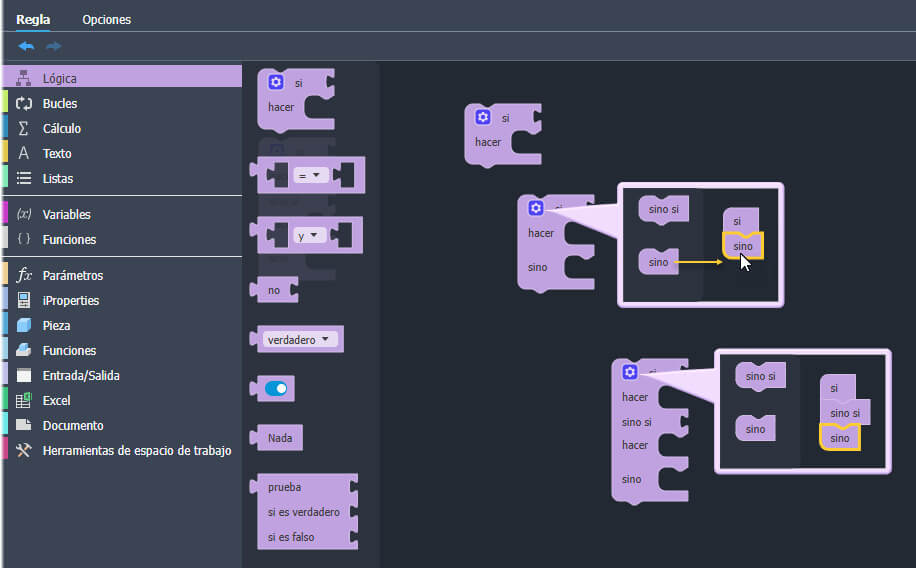Click 'sino si' label on bottom workspace block
916x568 pixels.
tap(637, 422)
